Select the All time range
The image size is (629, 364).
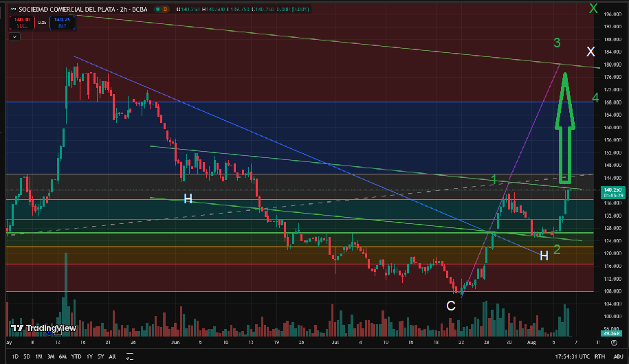(x=112, y=356)
